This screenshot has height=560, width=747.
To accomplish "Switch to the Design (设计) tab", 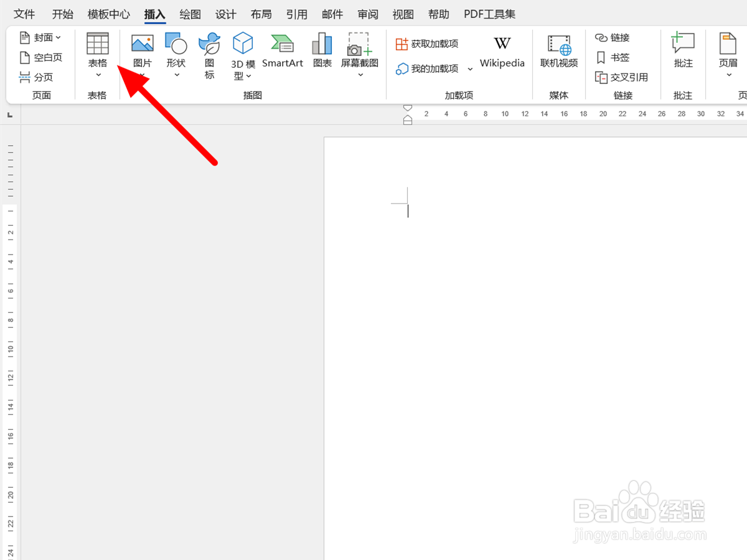I will coord(226,14).
